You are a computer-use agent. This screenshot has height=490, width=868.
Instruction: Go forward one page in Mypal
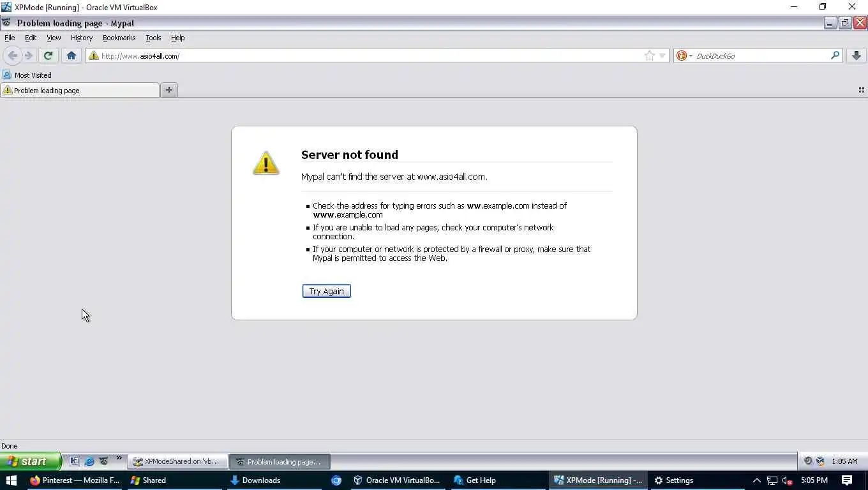pos(29,56)
